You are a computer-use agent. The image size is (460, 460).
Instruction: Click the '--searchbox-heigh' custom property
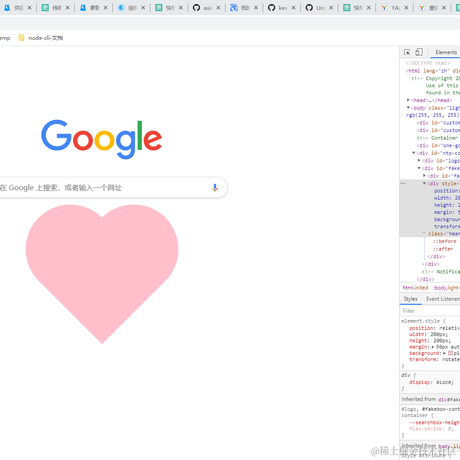435,423
